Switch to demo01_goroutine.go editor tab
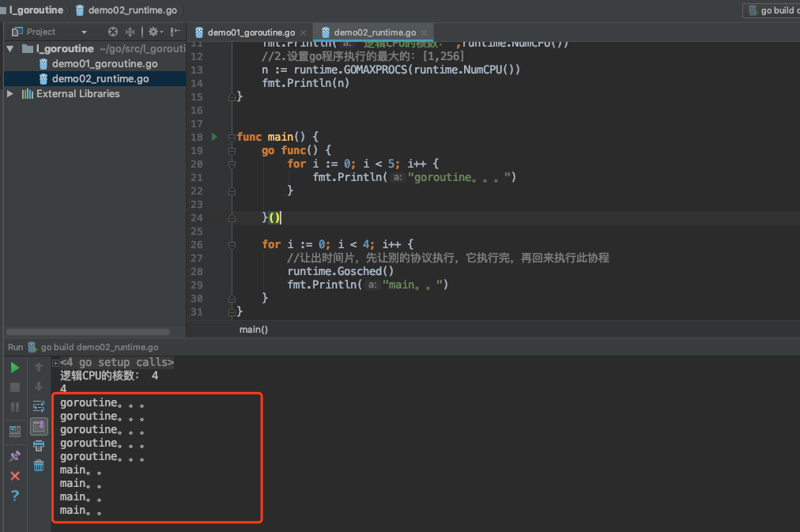This screenshot has width=800, height=532. (x=250, y=32)
